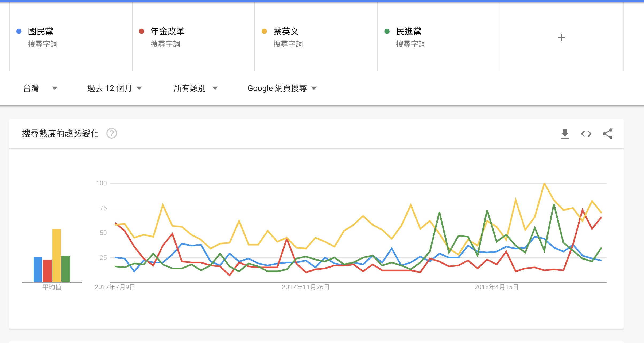Download the trend chart as CSV
Image resolution: width=644 pixels, height=343 pixels.
pyautogui.click(x=565, y=134)
